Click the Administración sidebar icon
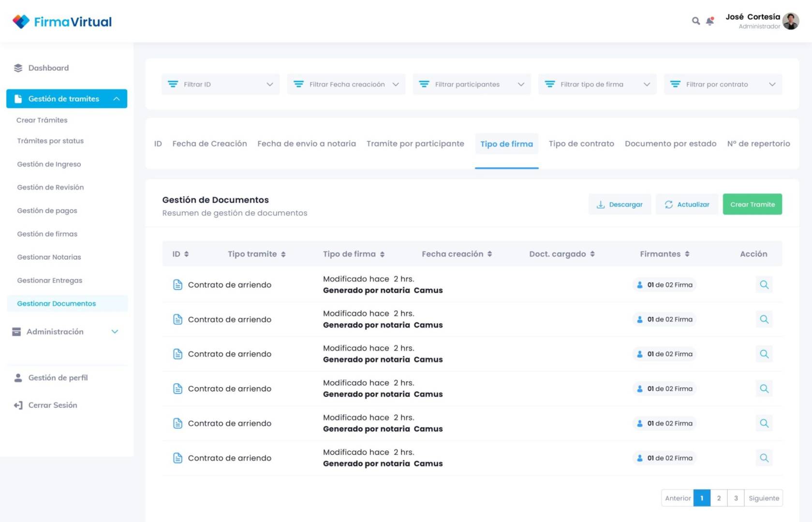Viewport: 812px width, 522px height. [16, 332]
